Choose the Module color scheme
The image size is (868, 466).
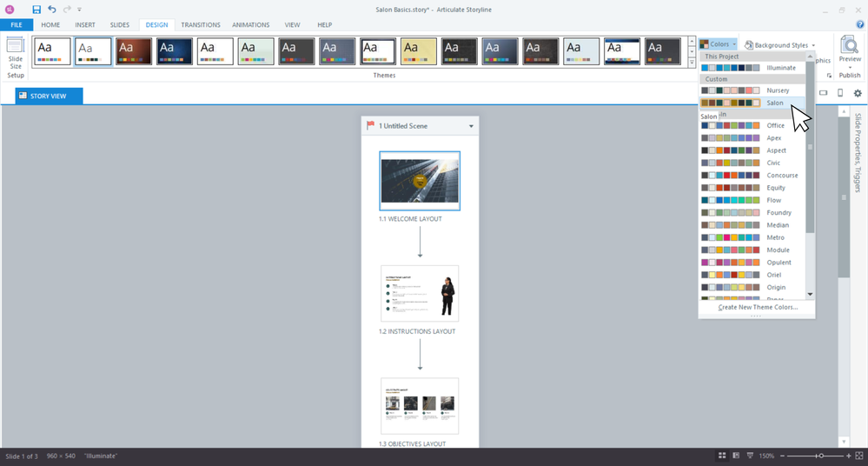(752, 250)
